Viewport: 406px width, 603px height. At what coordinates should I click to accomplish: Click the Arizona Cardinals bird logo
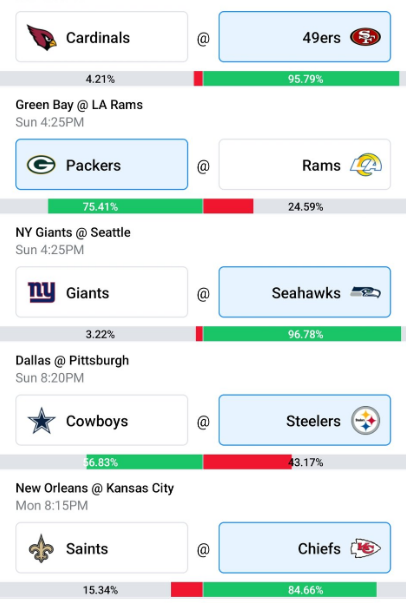[42, 37]
